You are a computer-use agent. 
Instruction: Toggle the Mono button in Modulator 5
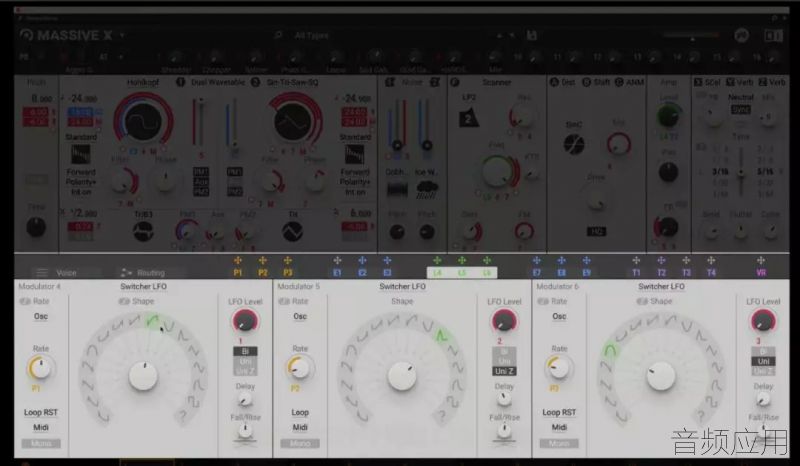coord(300,444)
